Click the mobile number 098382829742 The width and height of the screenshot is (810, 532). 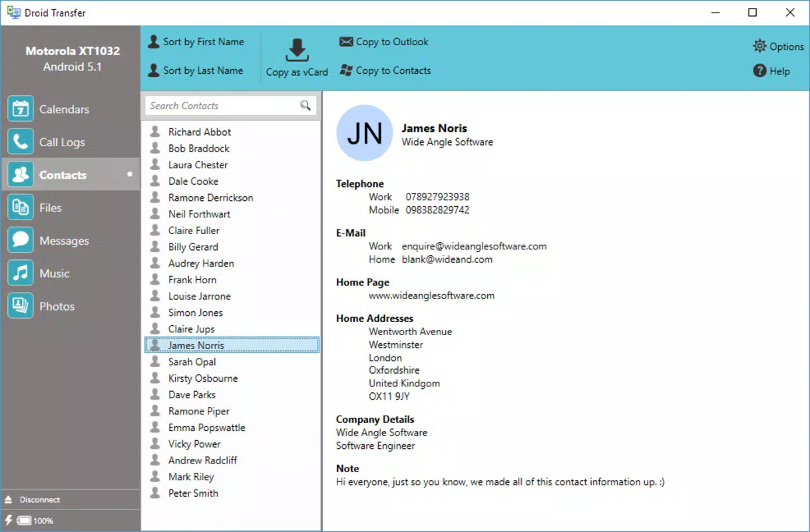click(437, 210)
